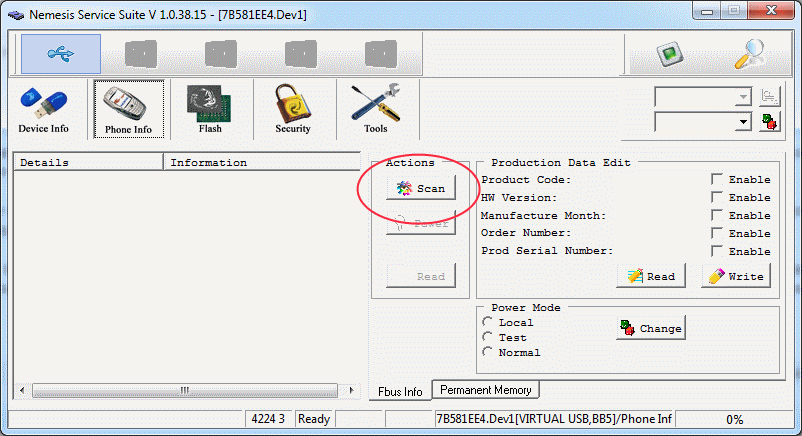Viewport: 802px width, 436px height.
Task: Click the 7B581EE4.Dev1 device status text
Action: (x=554, y=419)
